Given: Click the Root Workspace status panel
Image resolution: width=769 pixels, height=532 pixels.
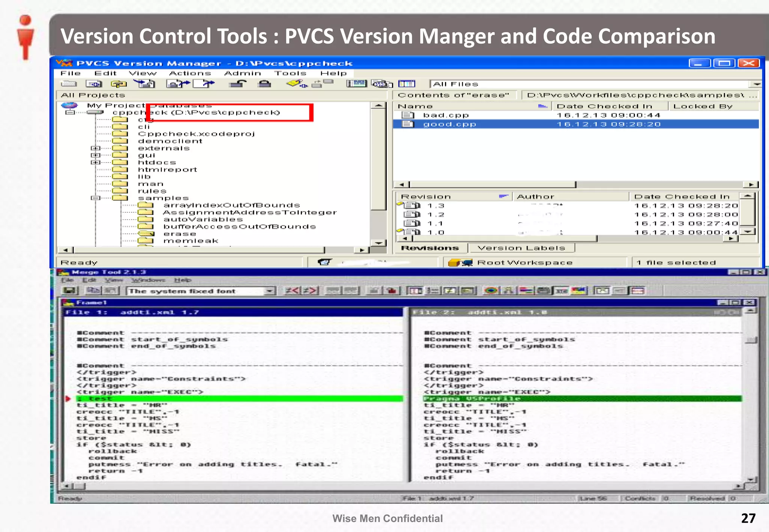Looking at the screenshot, I should coord(535,263).
